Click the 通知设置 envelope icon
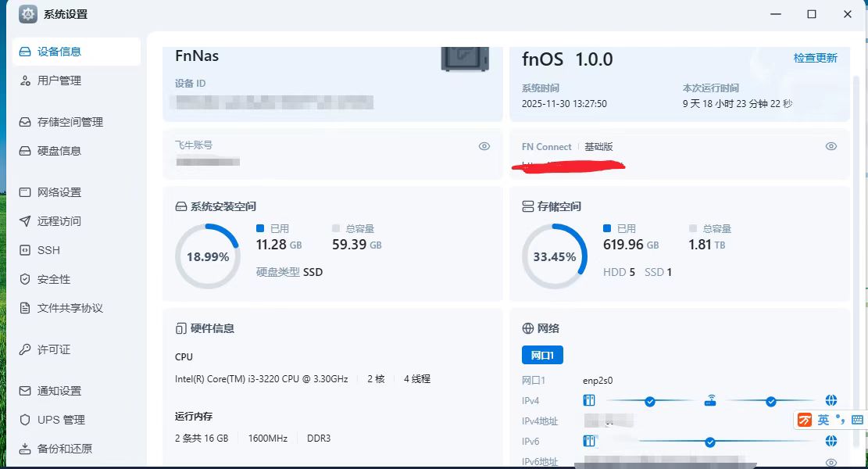This screenshot has width=868, height=469. 25,391
